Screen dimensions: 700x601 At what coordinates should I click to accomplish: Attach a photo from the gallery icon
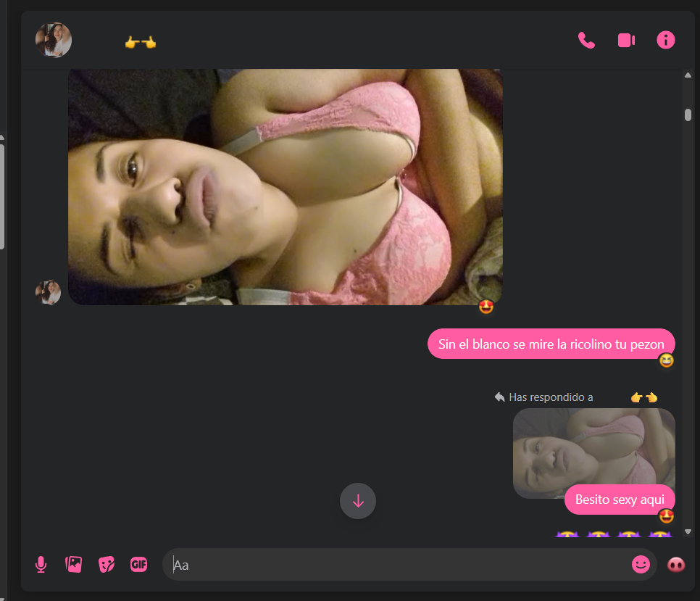coord(73,564)
